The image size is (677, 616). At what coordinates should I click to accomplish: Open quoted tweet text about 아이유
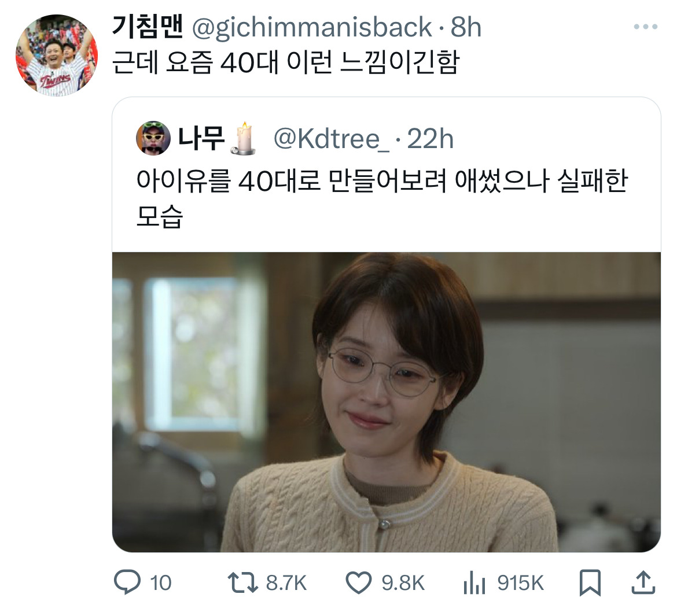pos(382,198)
